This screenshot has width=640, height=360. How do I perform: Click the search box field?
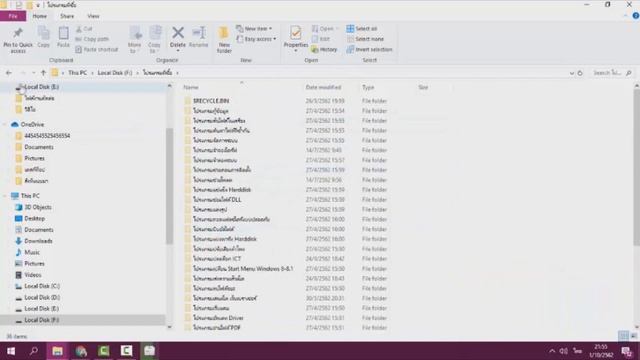click(x=612, y=73)
